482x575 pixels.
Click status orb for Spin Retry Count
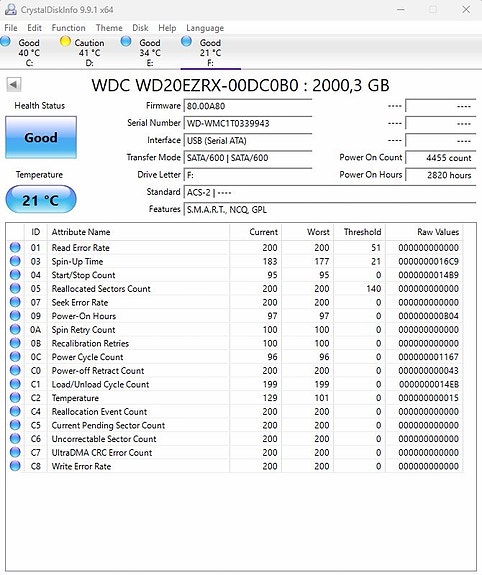coord(15,329)
